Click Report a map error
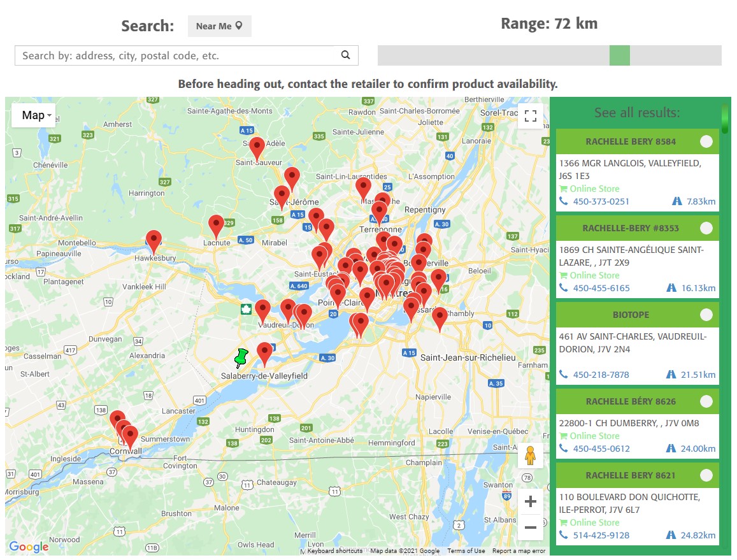Viewport: 737px width, 560px height. pyautogui.click(x=519, y=550)
